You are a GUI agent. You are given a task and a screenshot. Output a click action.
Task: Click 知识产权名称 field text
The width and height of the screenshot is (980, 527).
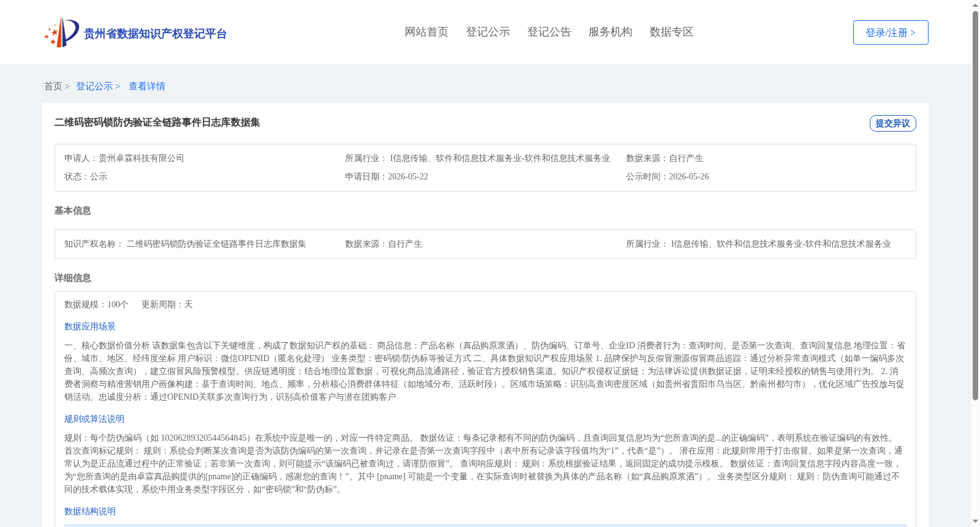coord(185,244)
